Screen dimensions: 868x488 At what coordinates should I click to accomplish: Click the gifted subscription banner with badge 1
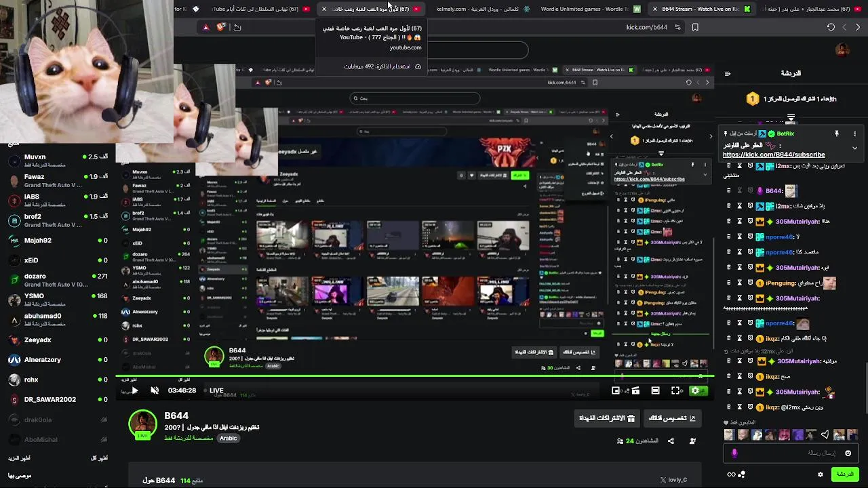[791, 99]
